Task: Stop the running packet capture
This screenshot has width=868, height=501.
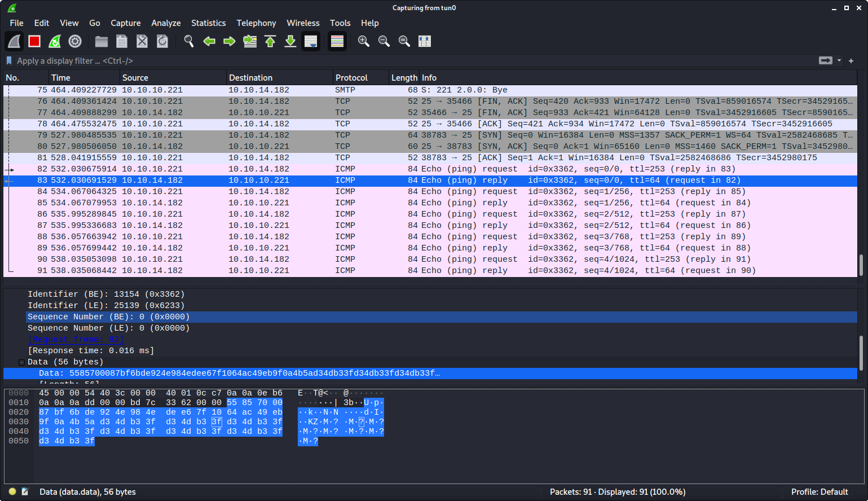Action: [x=34, y=41]
